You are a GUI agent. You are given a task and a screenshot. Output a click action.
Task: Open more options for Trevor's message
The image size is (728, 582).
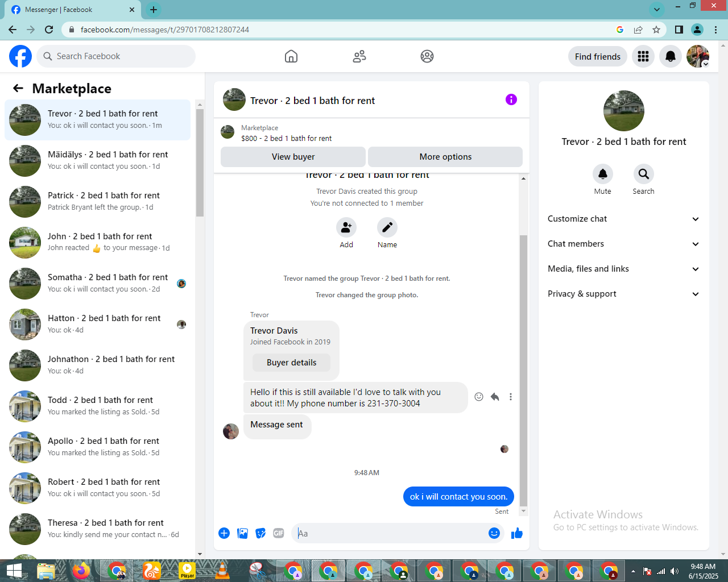[511, 397]
